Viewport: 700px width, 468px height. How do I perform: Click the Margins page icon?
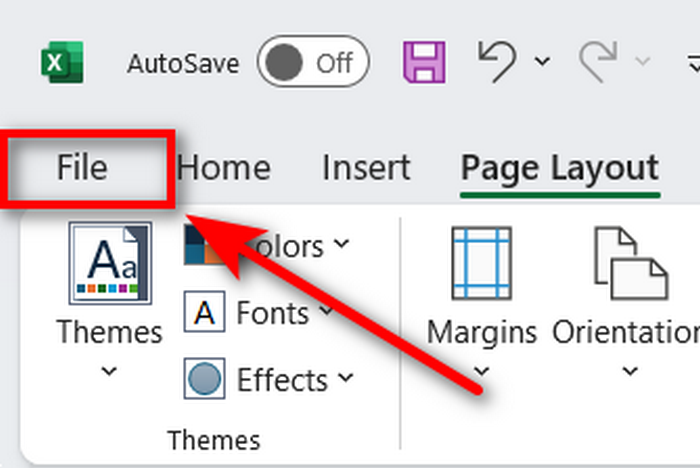point(481,264)
